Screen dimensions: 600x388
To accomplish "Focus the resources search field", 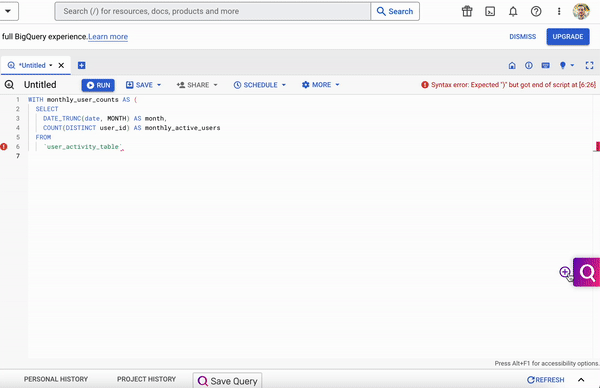I will [x=212, y=11].
